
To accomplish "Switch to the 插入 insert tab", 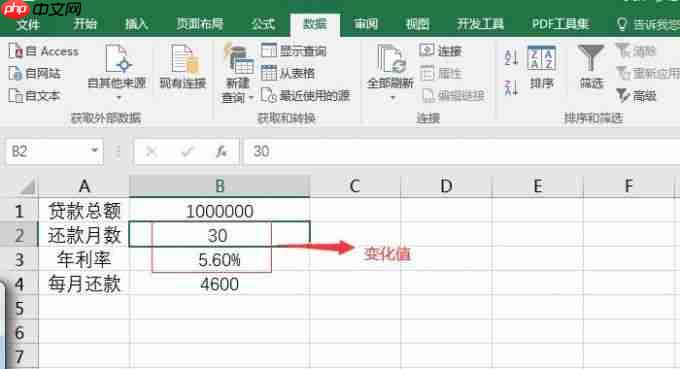I will click(x=136, y=24).
